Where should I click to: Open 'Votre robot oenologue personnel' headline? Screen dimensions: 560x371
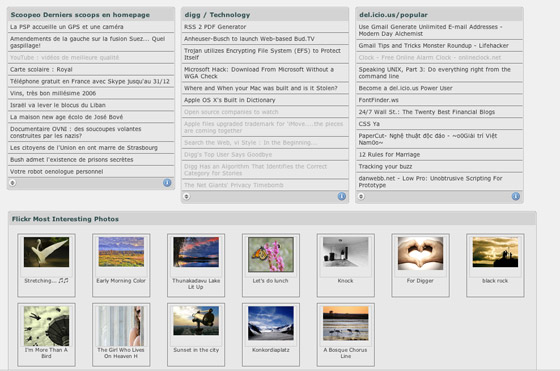pyautogui.click(x=56, y=171)
